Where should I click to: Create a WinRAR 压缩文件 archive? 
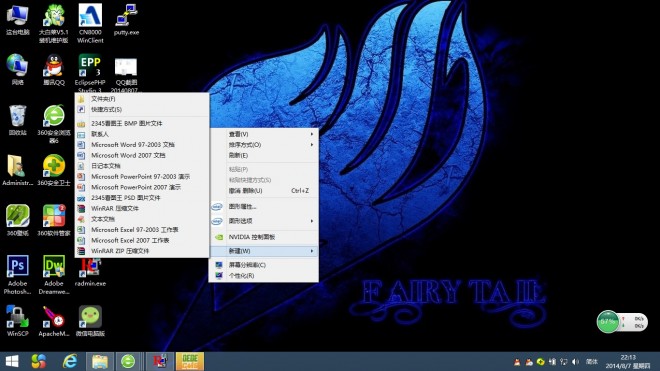pyautogui.click(x=142, y=208)
